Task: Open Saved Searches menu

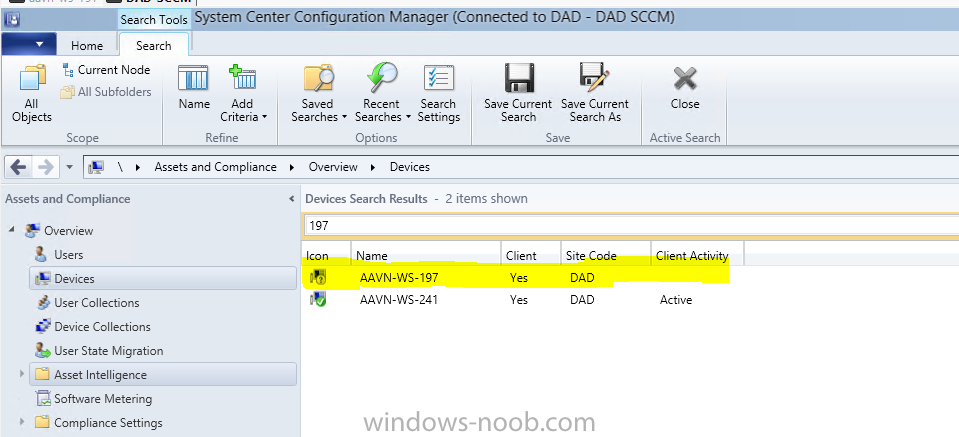Action: (319, 94)
